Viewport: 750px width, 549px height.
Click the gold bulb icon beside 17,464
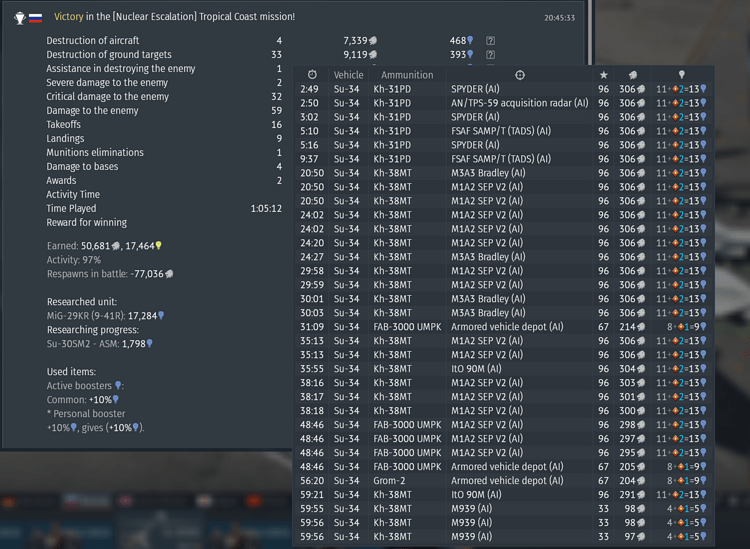point(158,246)
